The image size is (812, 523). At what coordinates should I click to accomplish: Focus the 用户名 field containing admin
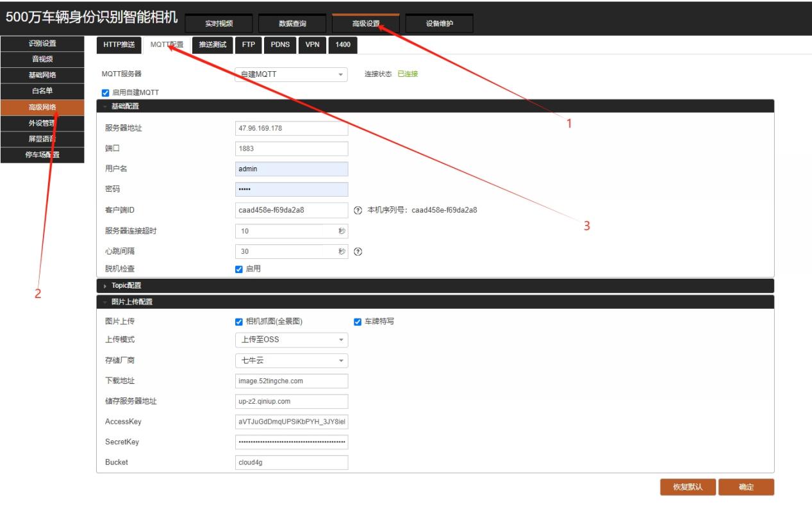pyautogui.click(x=292, y=169)
